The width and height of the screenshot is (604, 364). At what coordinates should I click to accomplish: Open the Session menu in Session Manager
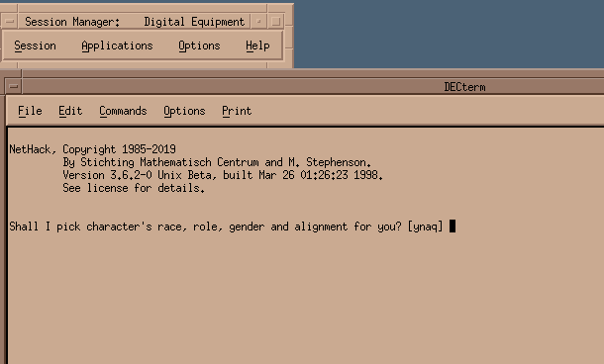click(x=35, y=45)
